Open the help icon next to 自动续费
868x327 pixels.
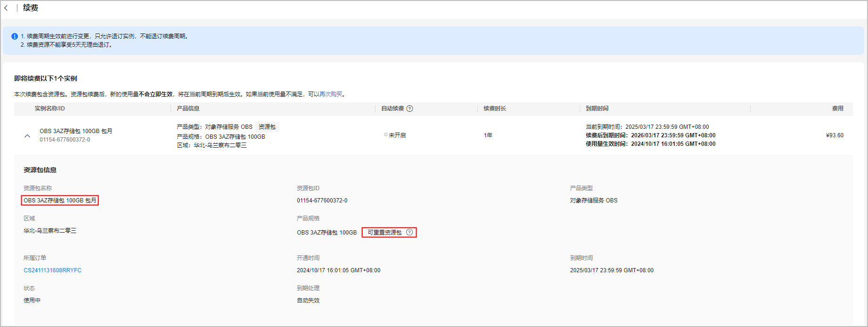click(x=410, y=109)
